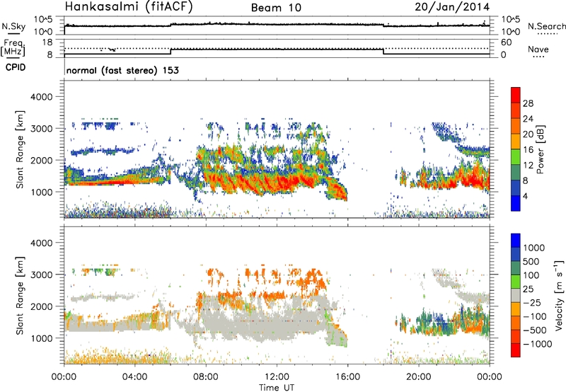This screenshot has width=566, height=392.
Task: Pick the gray -25 to 25 velocity segment
Action: (x=516, y=296)
